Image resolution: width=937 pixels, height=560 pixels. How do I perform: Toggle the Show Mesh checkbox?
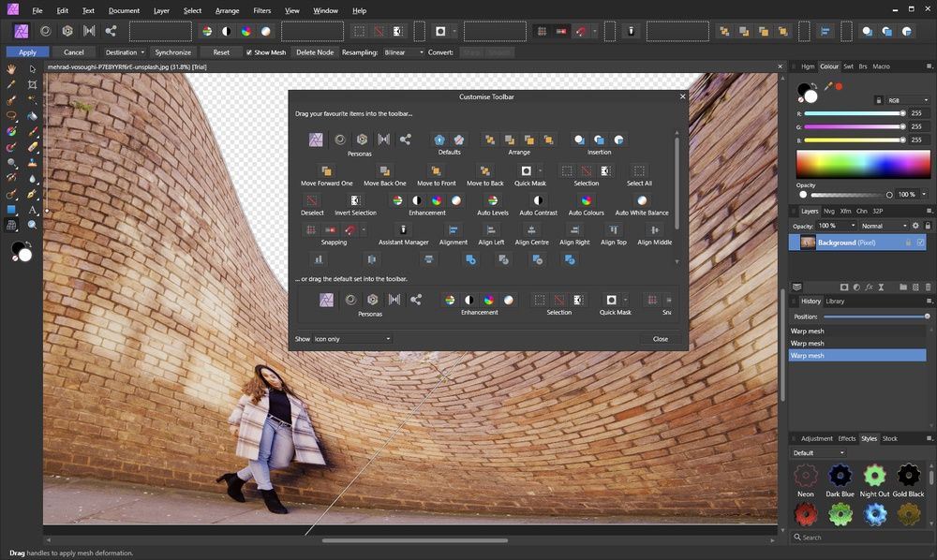pyautogui.click(x=249, y=52)
